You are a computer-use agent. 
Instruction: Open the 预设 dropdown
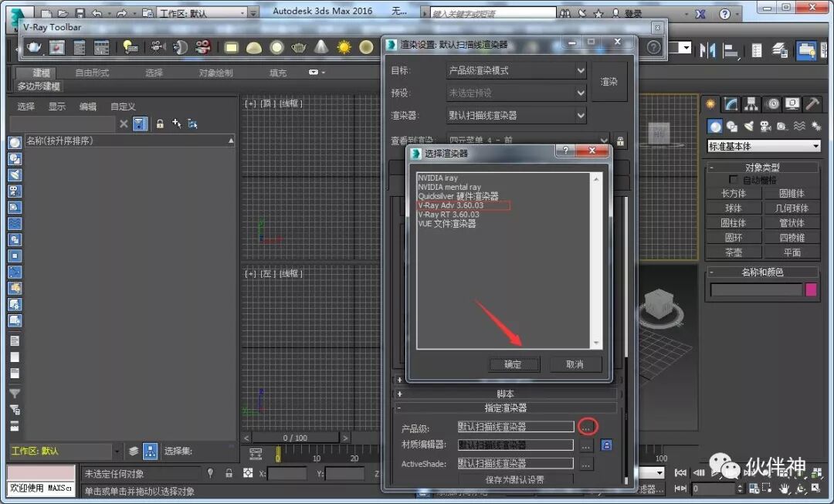tap(515, 93)
